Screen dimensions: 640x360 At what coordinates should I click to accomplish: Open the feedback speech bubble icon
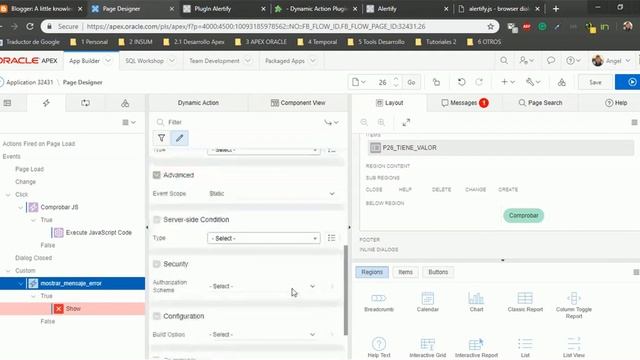(551, 61)
